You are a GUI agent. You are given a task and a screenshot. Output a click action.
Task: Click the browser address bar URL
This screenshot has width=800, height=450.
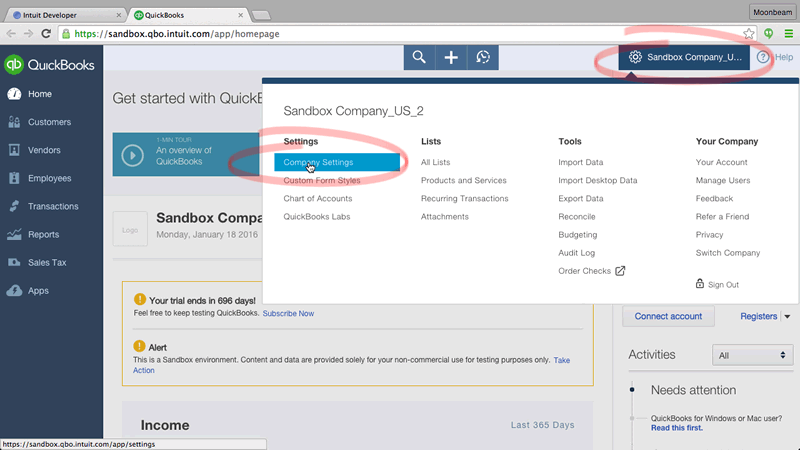point(177,34)
